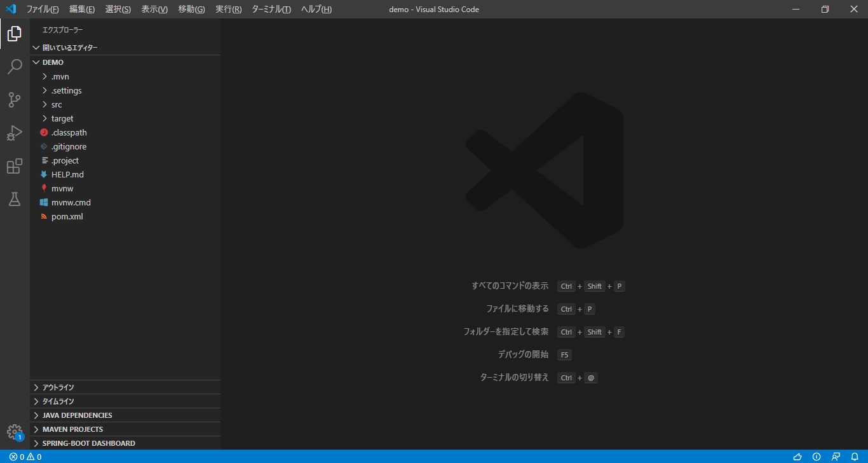Open the Source Control view icon

click(x=15, y=100)
